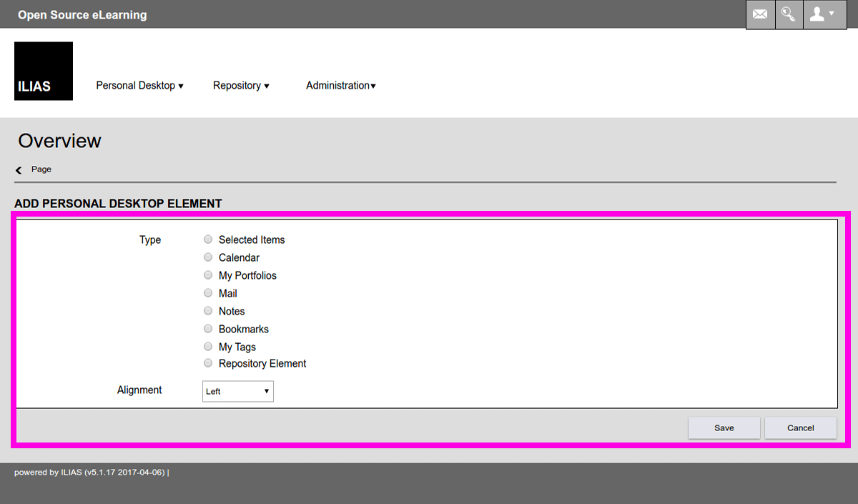Click the back arrow beside Page
Screen dimensions: 858x504
(x=19, y=170)
